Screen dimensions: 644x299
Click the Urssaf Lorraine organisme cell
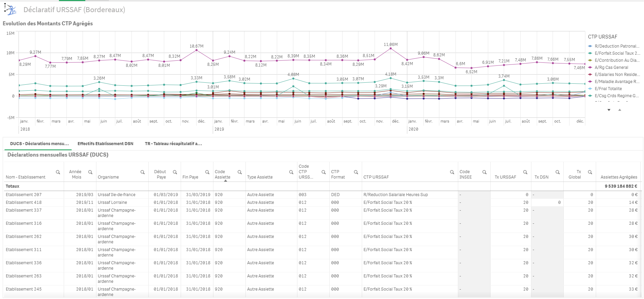tap(112, 202)
